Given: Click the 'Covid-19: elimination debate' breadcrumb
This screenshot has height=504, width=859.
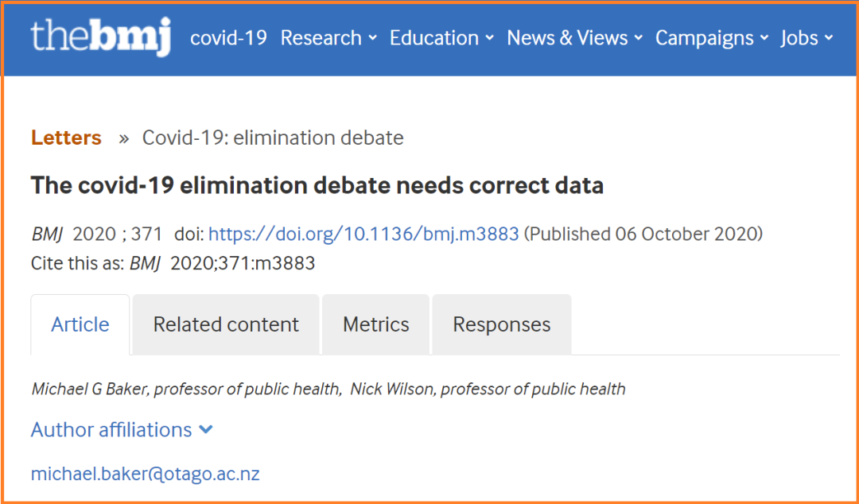Looking at the screenshot, I should click(x=273, y=138).
